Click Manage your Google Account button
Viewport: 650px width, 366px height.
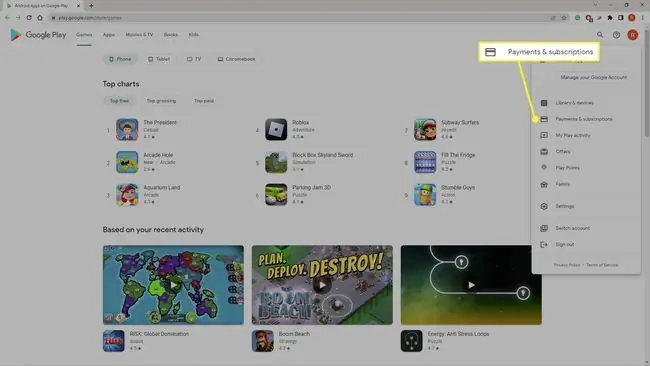(593, 78)
